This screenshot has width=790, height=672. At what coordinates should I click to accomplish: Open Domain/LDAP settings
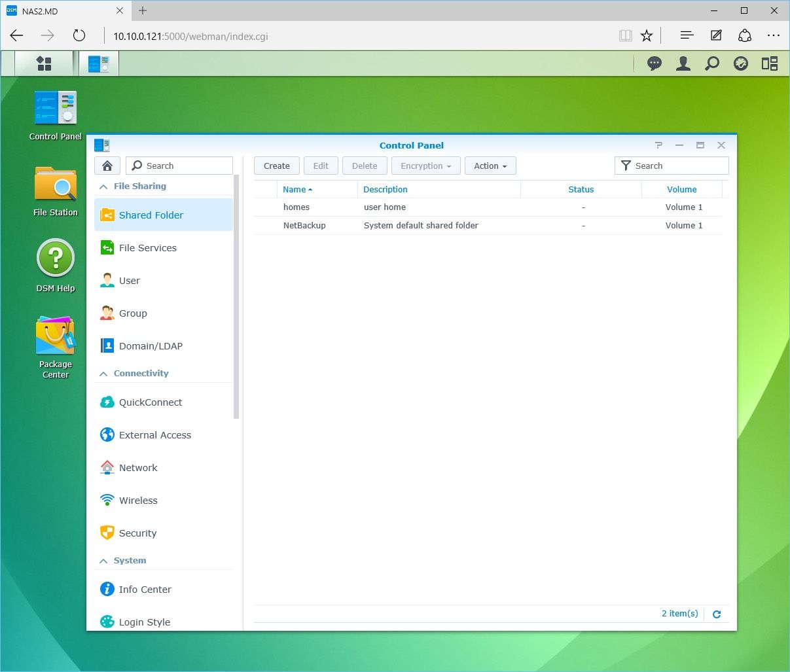coord(164,345)
